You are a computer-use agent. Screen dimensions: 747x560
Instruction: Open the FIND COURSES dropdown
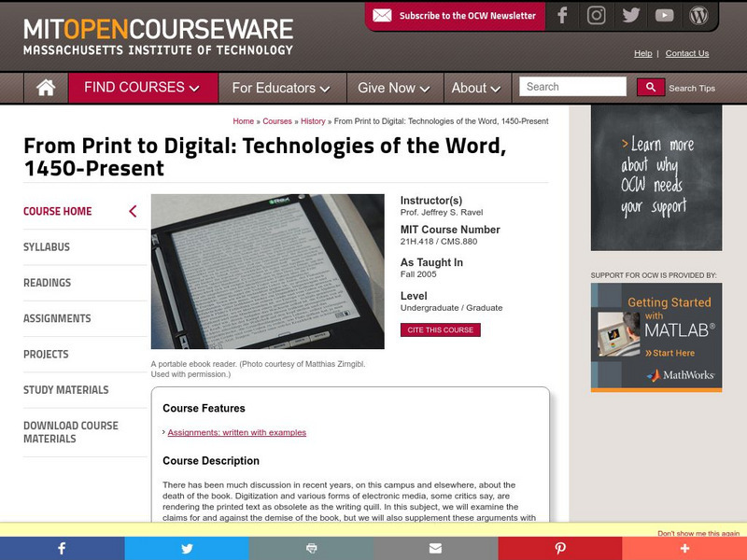(141, 87)
